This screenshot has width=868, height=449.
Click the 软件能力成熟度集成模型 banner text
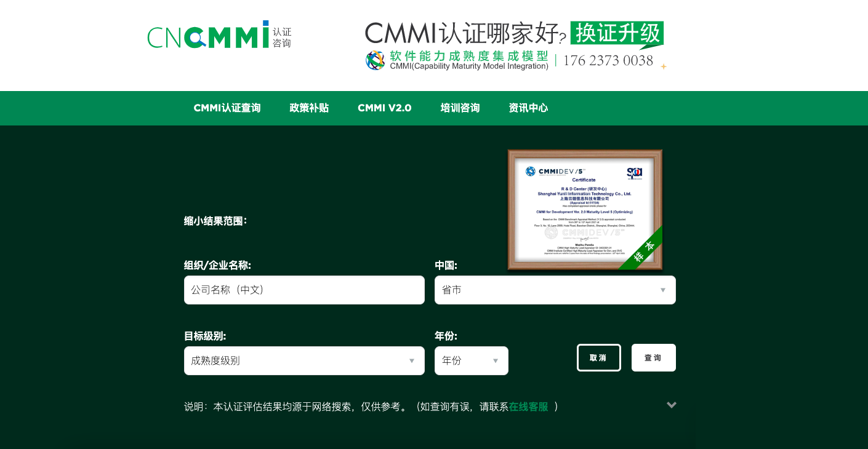pyautogui.click(x=469, y=56)
